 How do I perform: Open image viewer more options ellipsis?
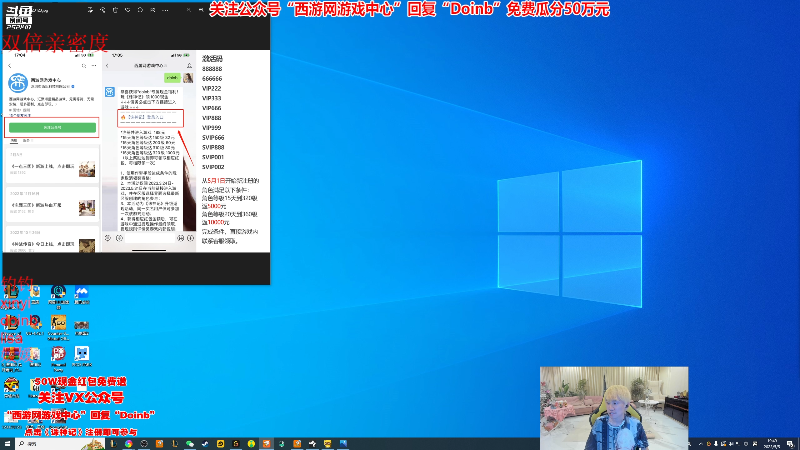coord(165,10)
